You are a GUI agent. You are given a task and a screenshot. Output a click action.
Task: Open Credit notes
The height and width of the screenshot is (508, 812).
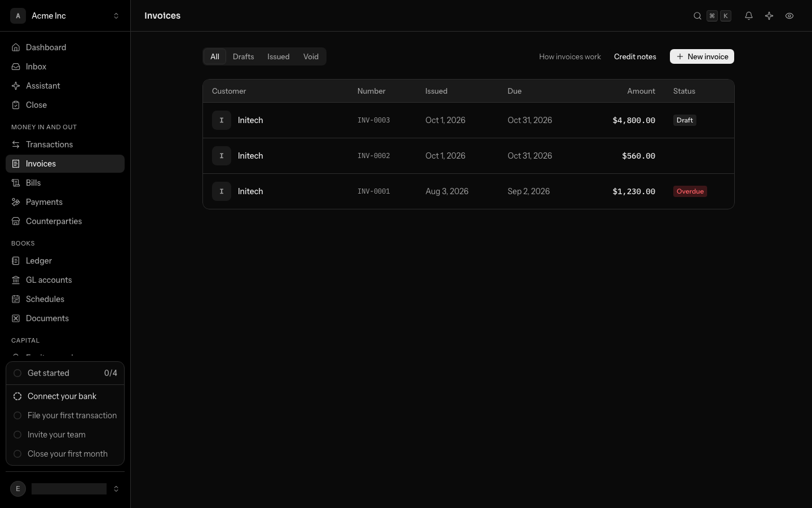(x=635, y=56)
